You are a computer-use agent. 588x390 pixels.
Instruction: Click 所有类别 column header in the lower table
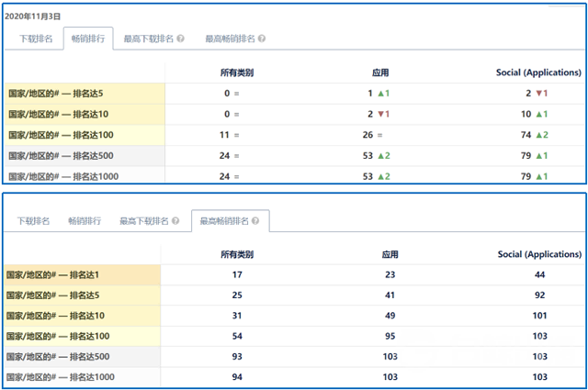(237, 254)
